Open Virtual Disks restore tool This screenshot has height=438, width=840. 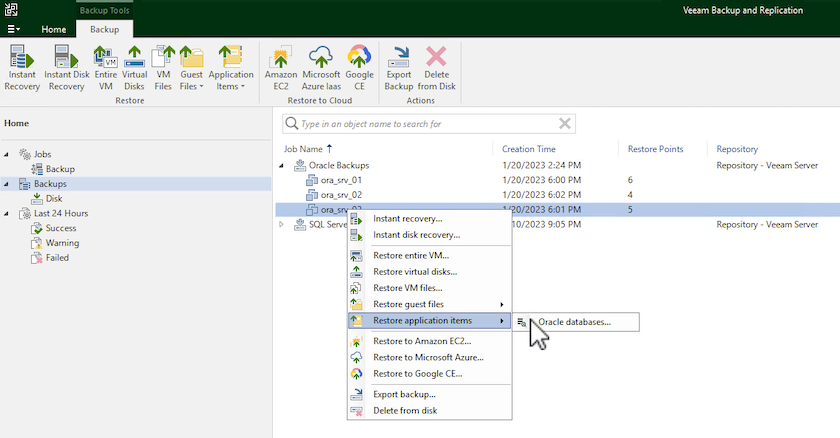click(x=134, y=68)
